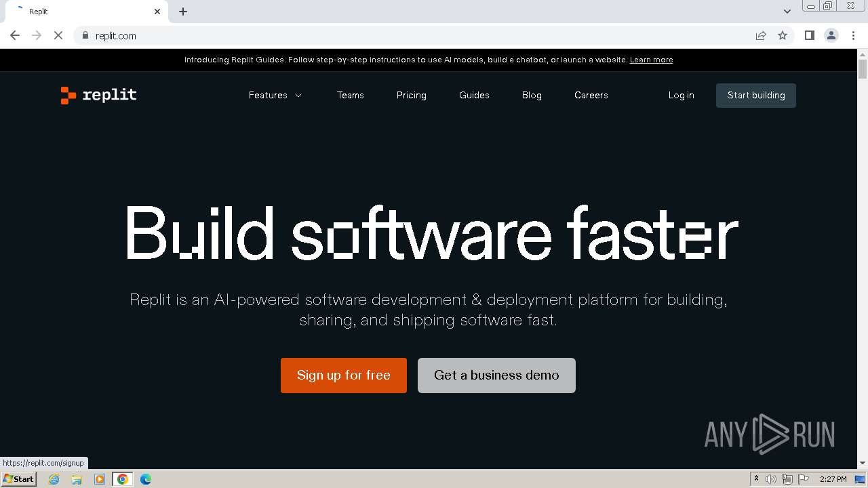Open Microsoft Edge from the taskbar

[x=146, y=479]
